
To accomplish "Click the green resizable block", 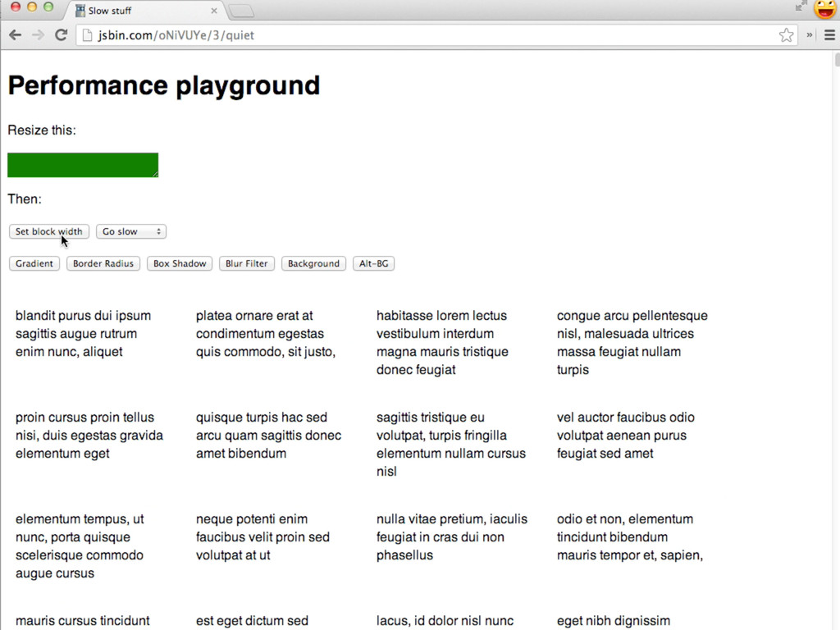I will (x=82, y=165).
